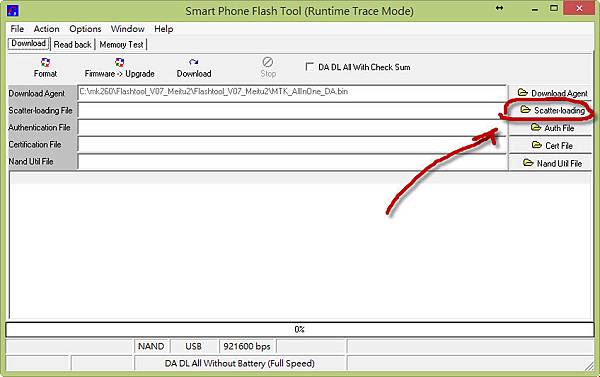The height and width of the screenshot is (377, 600).
Task: Click the 921600 bps status entry
Action: [x=247, y=346]
